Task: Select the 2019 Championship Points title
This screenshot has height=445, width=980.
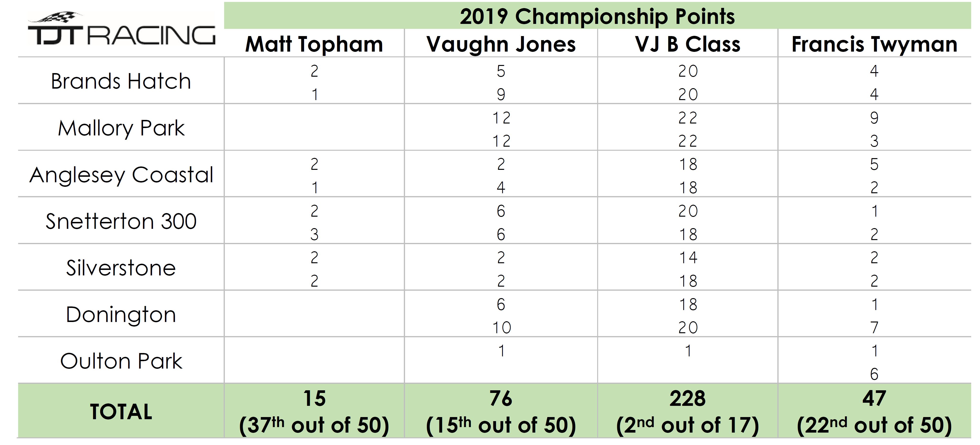Action: pos(597,16)
